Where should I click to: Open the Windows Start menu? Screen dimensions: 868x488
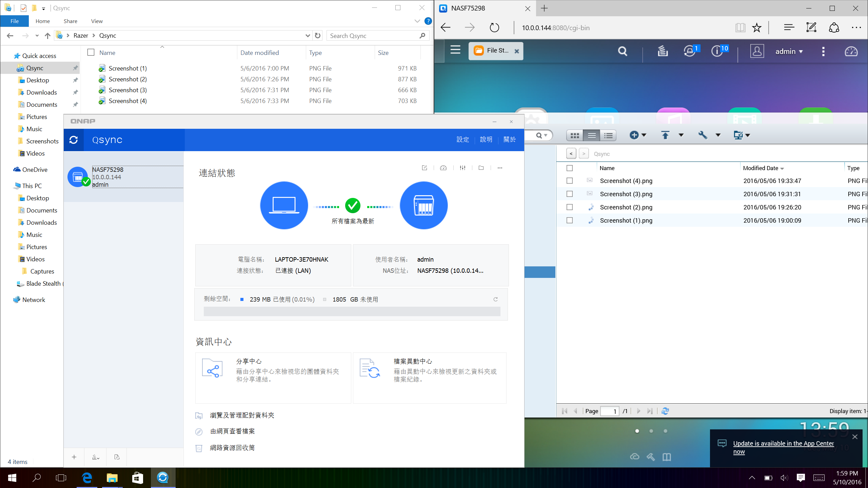click(x=12, y=478)
